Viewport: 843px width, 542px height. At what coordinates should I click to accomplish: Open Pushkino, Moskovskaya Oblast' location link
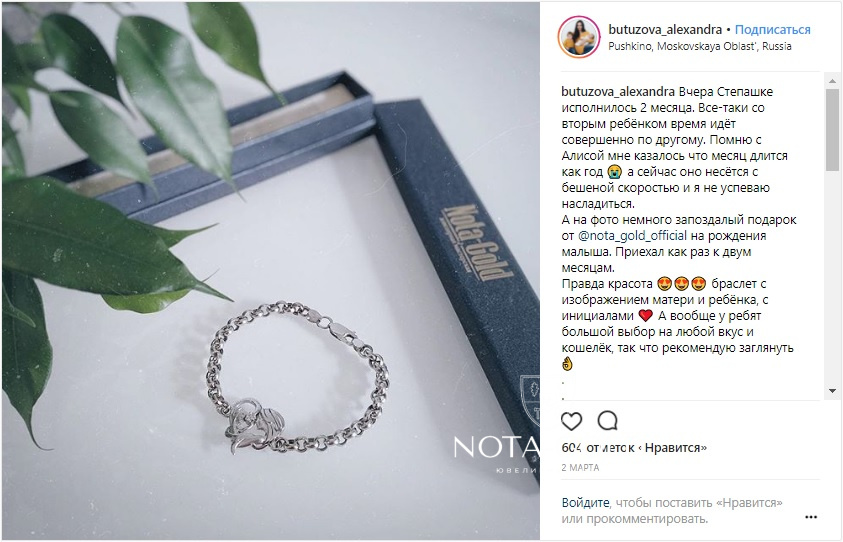(x=699, y=46)
